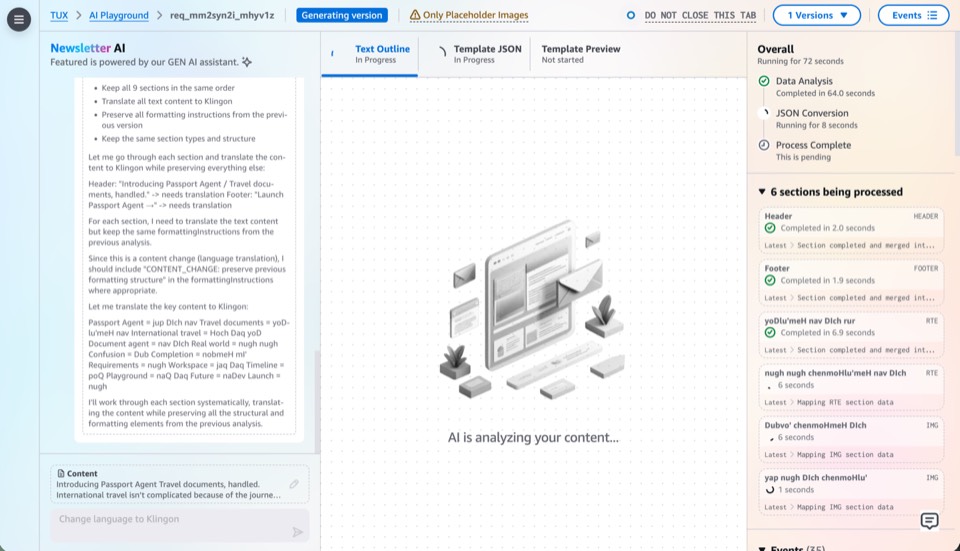This screenshot has height=551, width=960.
Task: Switch to the Text Outline tab
Action: tap(370, 54)
